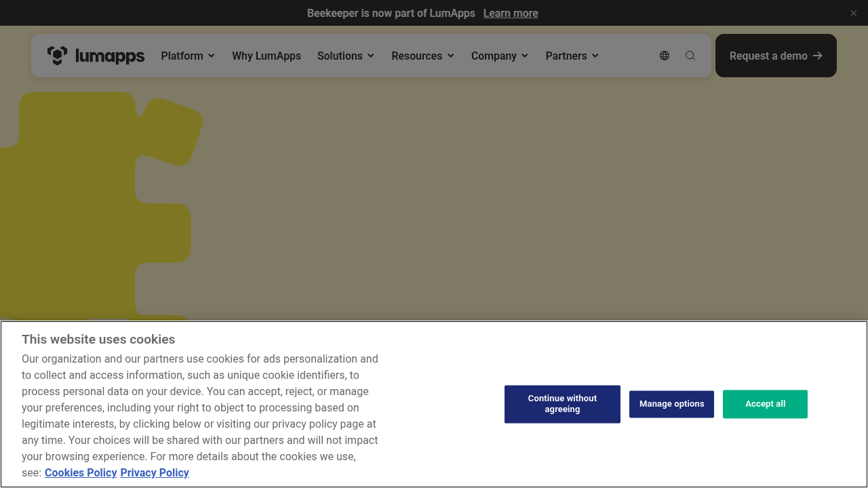Expand the Company menu chevron
Viewport: 868px width, 488px height.
(525, 56)
